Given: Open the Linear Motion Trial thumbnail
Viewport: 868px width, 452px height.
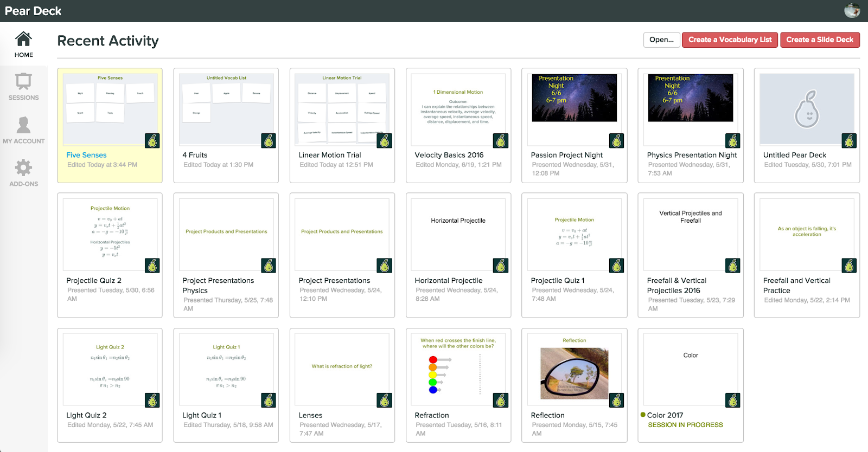Looking at the screenshot, I should tap(342, 109).
